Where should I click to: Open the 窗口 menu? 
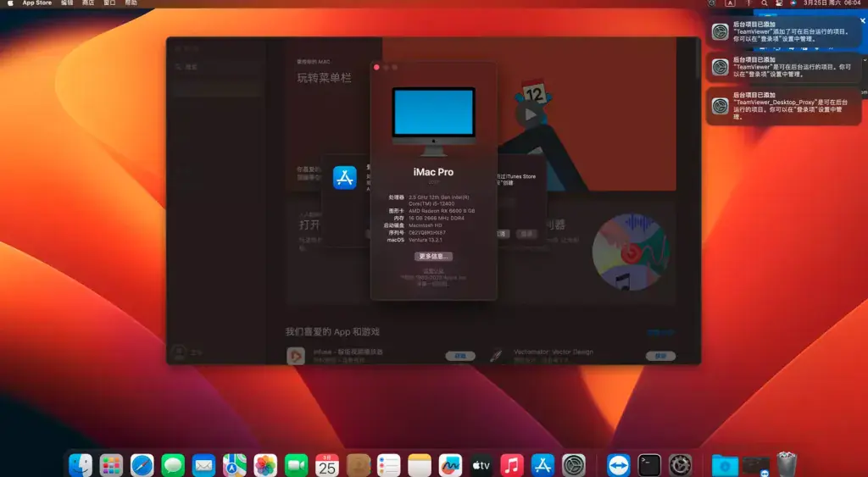109,3
